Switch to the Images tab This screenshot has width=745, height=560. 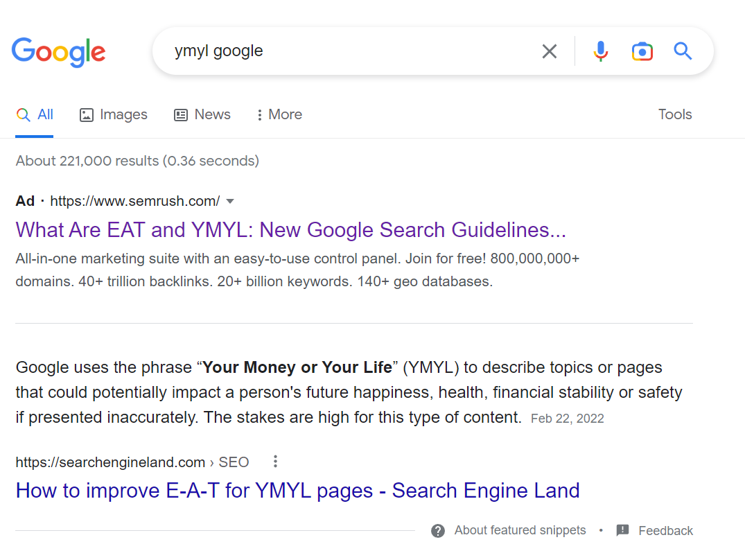113,114
